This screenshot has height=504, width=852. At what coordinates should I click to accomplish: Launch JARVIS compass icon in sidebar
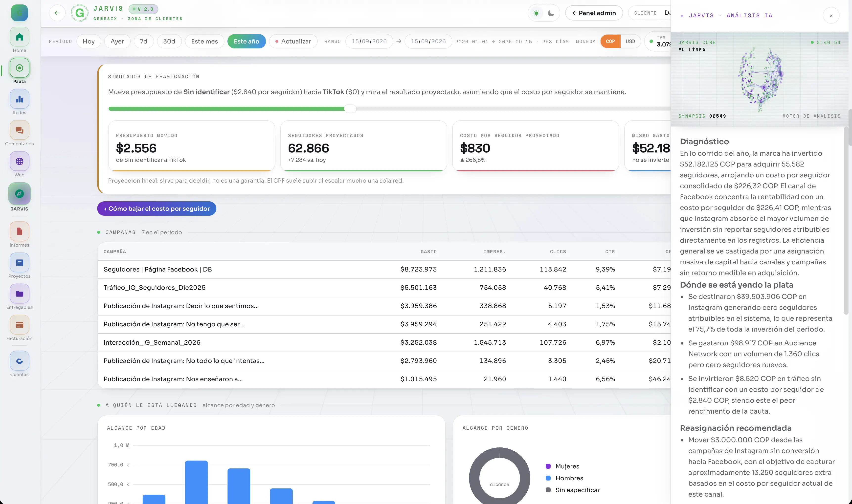[x=19, y=194]
